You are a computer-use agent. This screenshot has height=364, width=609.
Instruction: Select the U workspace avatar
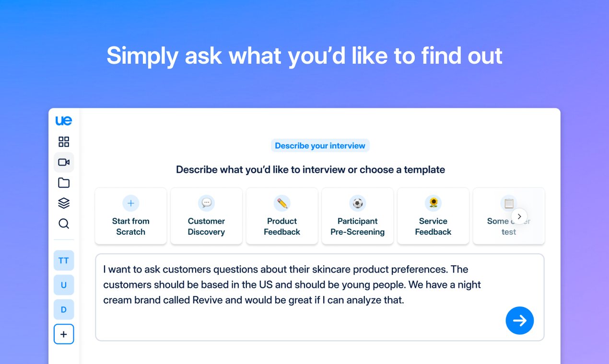64,285
